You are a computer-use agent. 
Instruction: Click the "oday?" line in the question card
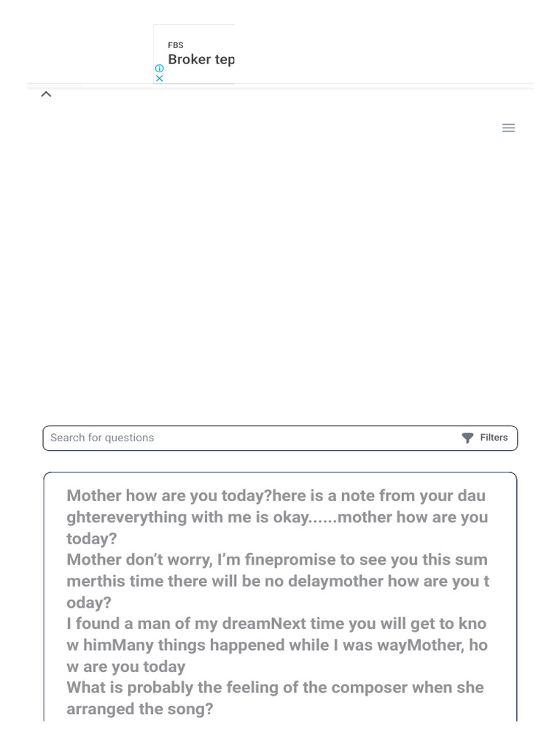[x=89, y=603]
